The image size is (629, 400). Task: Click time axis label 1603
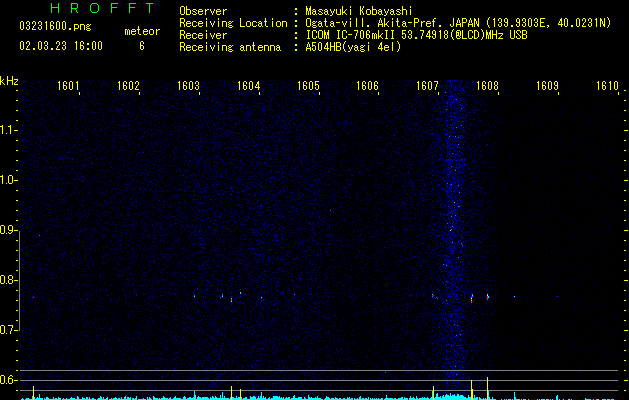click(188, 86)
